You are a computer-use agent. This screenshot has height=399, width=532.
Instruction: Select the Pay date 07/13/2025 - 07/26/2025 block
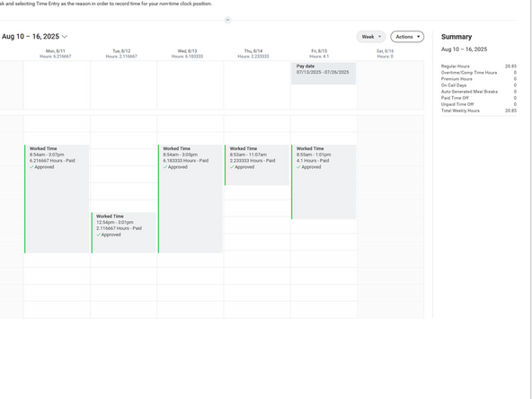pyautogui.click(x=324, y=74)
